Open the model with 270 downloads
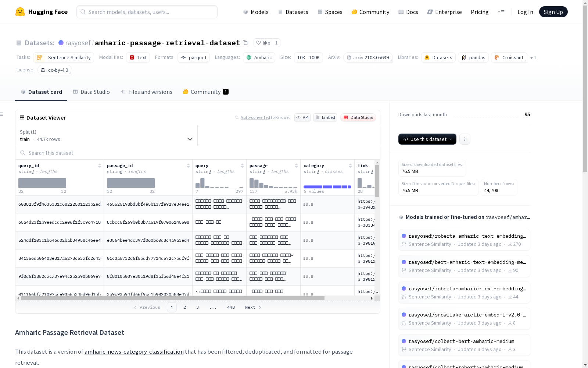The width and height of the screenshot is (588, 368). [x=464, y=240]
